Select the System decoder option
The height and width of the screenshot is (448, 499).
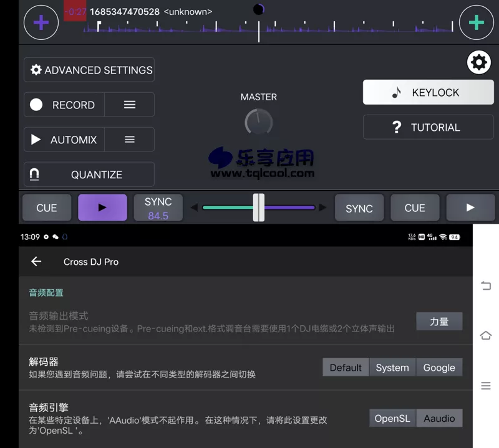pyautogui.click(x=392, y=367)
